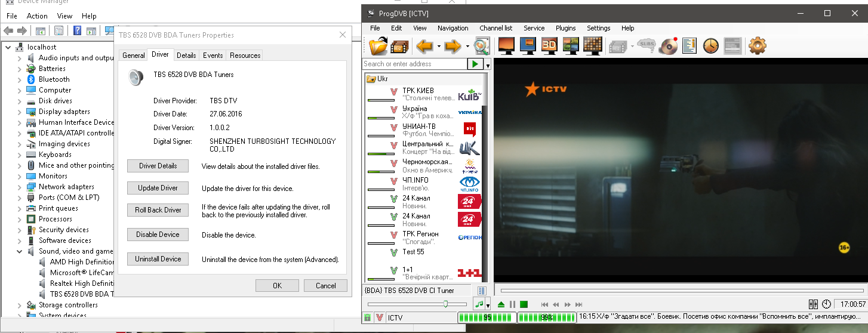Eject media with the green eject button
868x333 pixels.
(501, 304)
